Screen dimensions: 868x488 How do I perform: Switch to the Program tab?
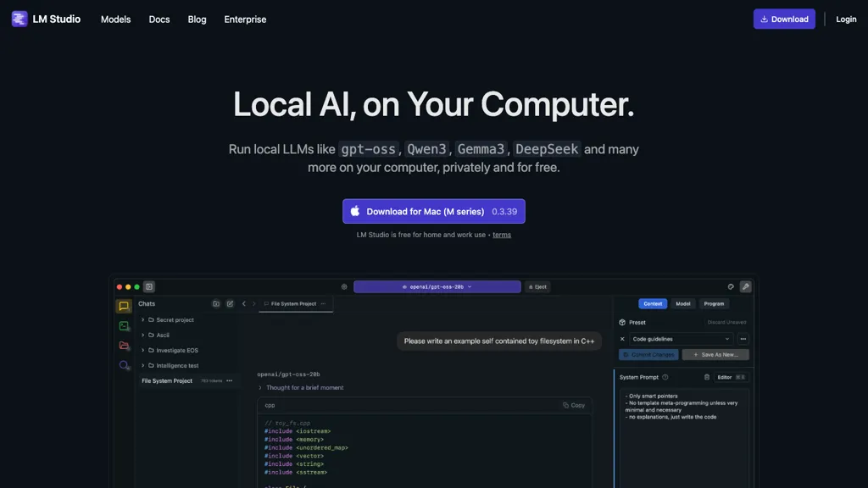714,304
